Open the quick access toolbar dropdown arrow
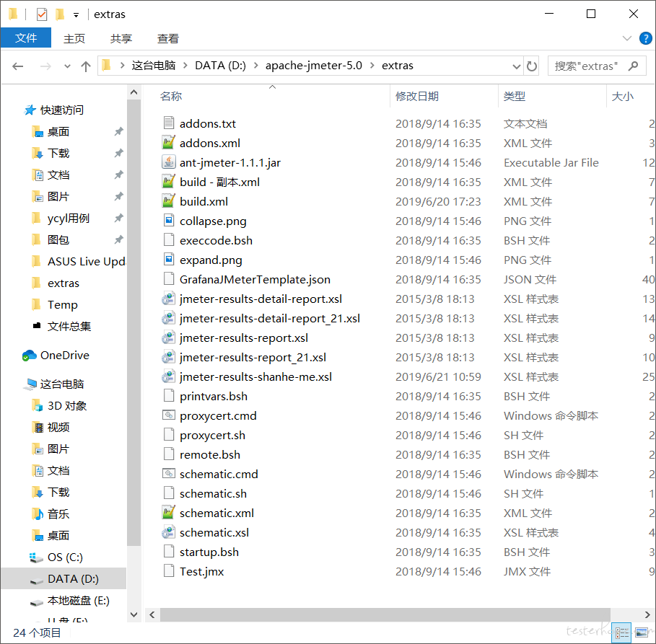 point(76,15)
